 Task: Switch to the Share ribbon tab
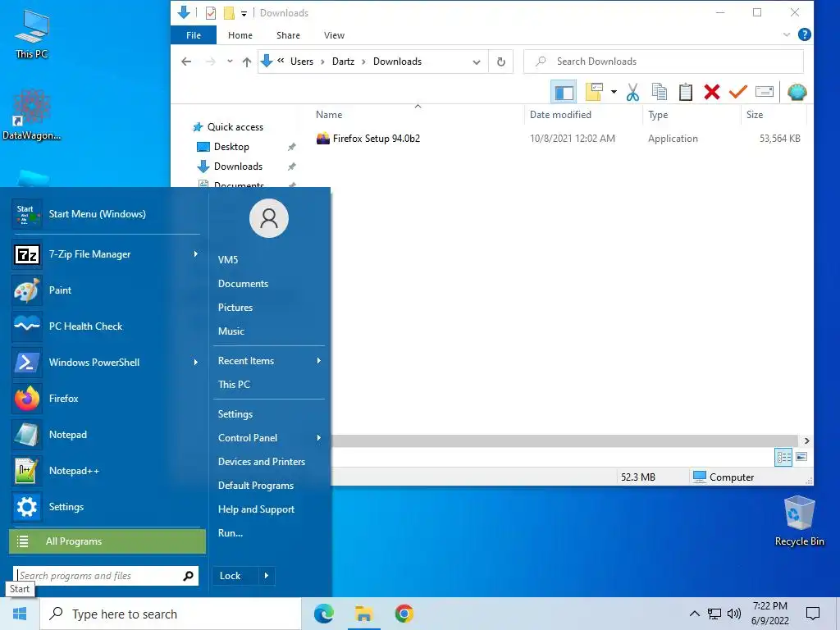click(x=288, y=35)
